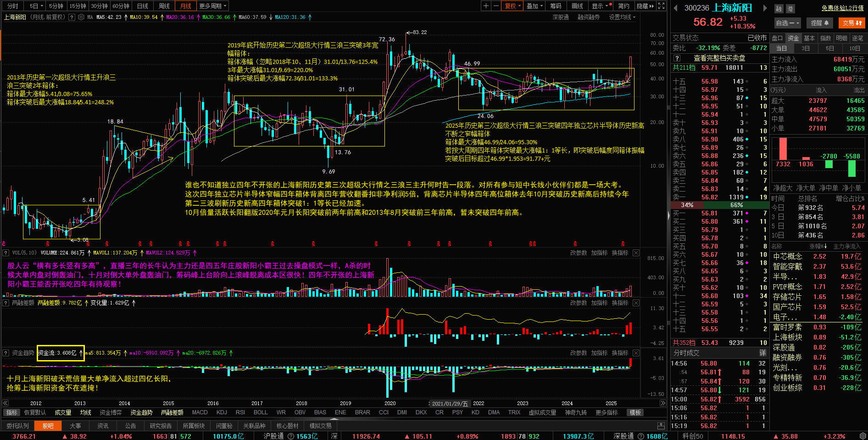Open the 更多周期 dropdown
The height and width of the screenshot is (440, 868).
[212, 6]
